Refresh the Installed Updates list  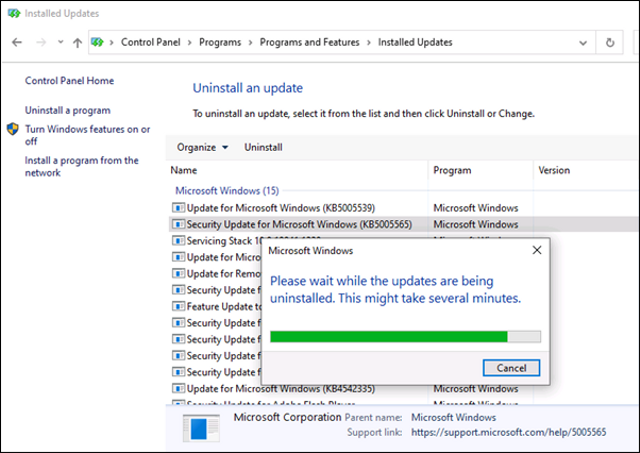[x=610, y=42]
